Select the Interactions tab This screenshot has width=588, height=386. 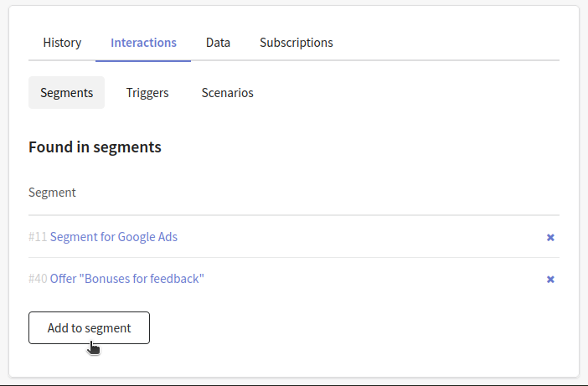click(x=143, y=43)
